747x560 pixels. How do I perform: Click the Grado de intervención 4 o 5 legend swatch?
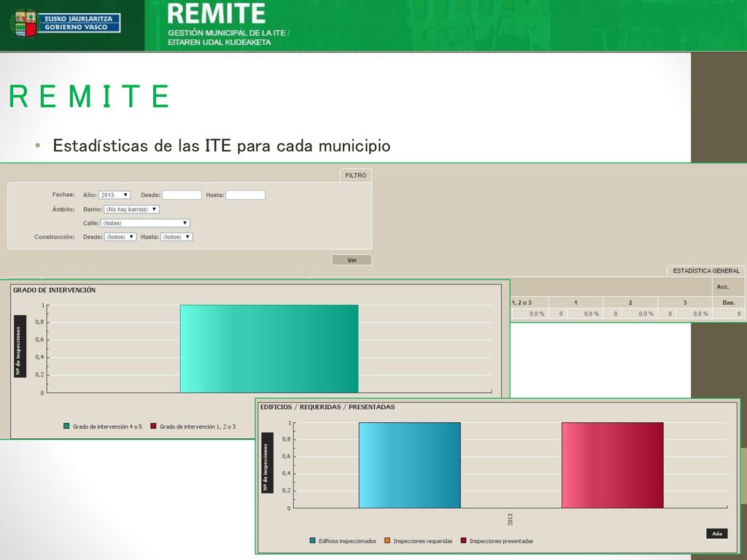pos(66,426)
